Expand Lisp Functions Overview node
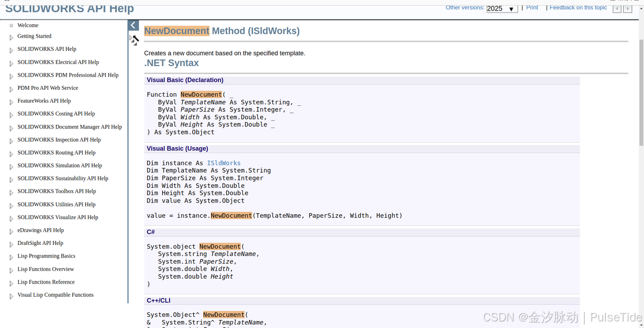 pyautogui.click(x=11, y=271)
